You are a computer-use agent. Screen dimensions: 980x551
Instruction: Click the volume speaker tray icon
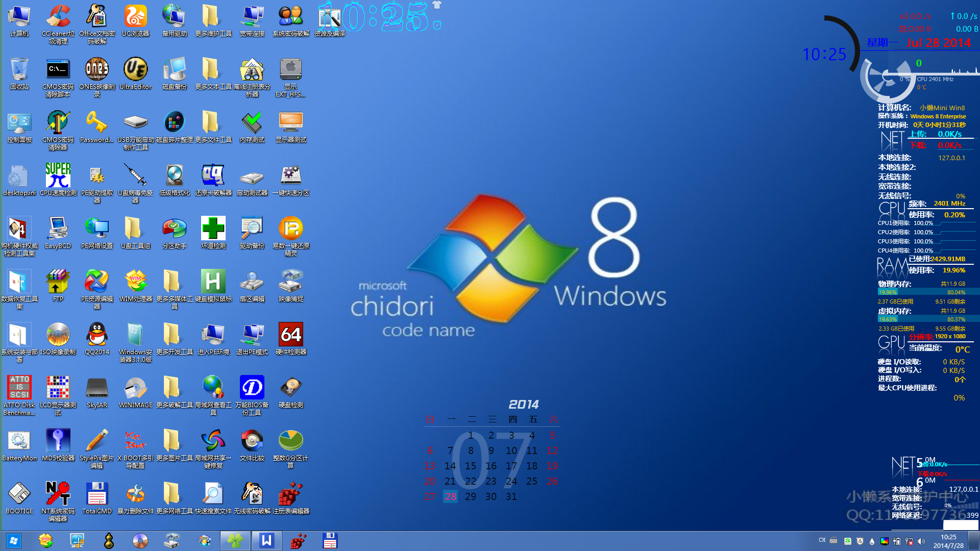pos(921,541)
